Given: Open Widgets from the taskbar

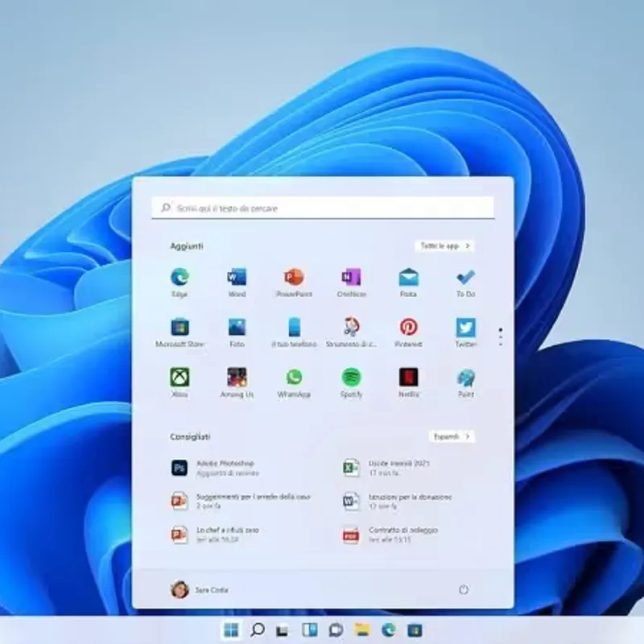Looking at the screenshot, I should [x=310, y=630].
